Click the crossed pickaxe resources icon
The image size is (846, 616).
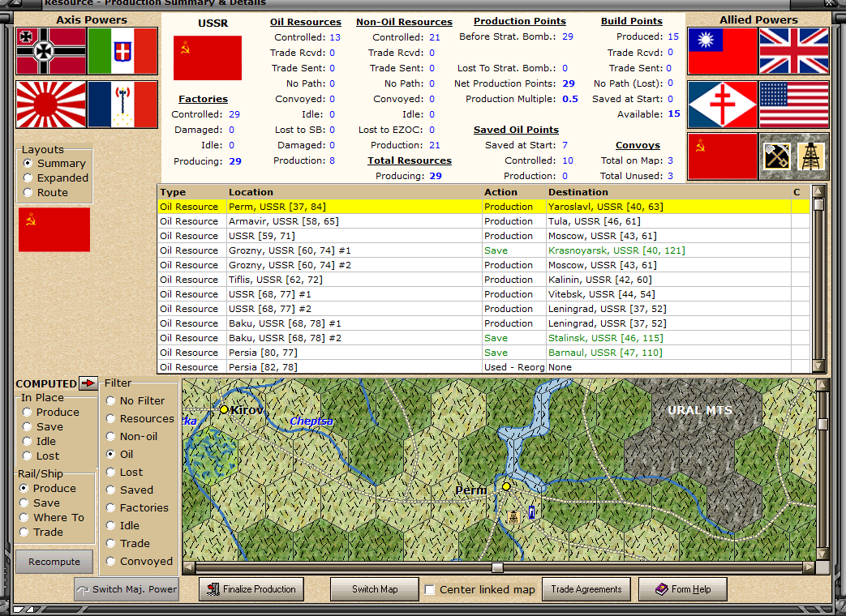click(777, 156)
